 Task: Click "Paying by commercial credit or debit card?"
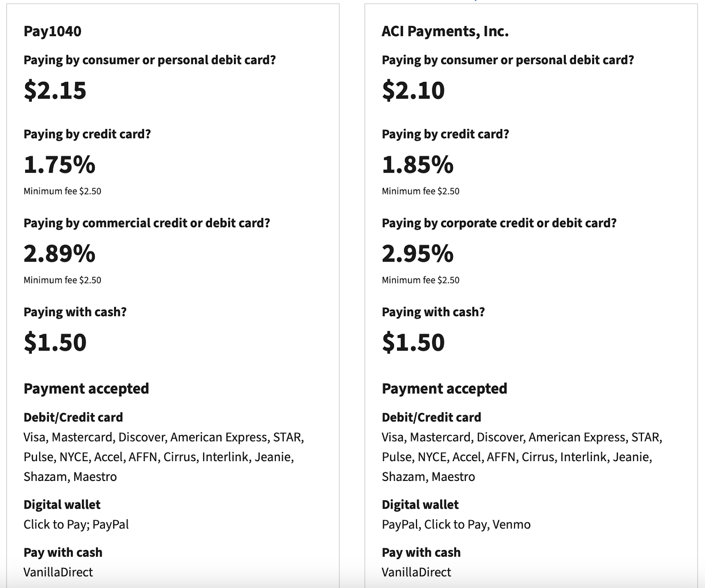(147, 223)
